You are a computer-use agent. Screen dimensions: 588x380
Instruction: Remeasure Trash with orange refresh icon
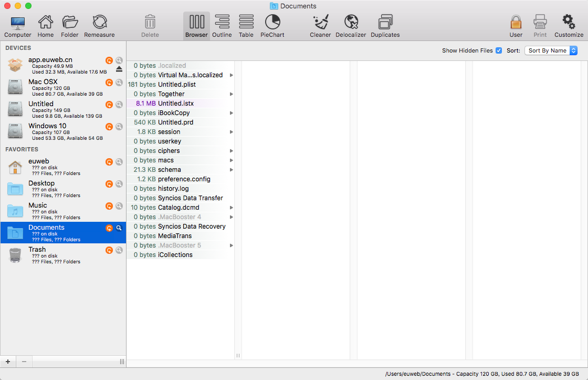tap(109, 250)
